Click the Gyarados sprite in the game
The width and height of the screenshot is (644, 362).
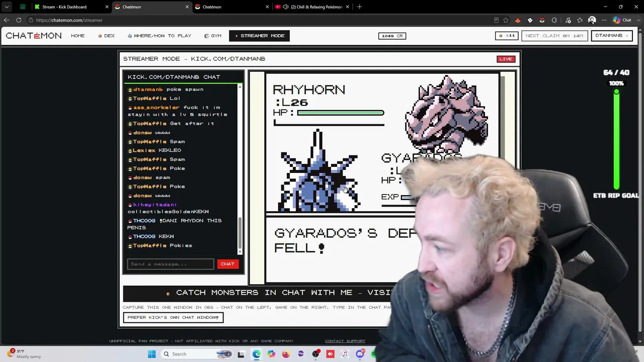click(318, 171)
